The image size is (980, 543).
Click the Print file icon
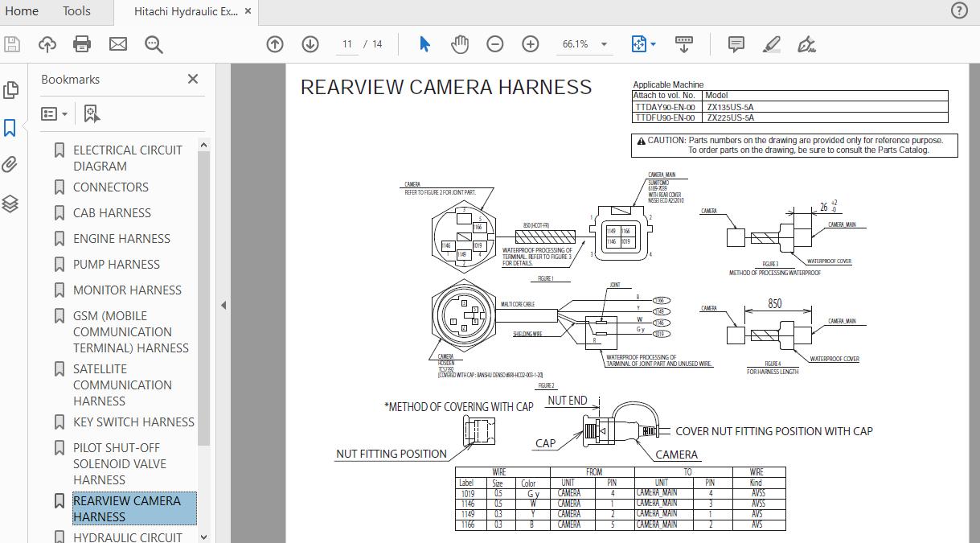tap(82, 44)
